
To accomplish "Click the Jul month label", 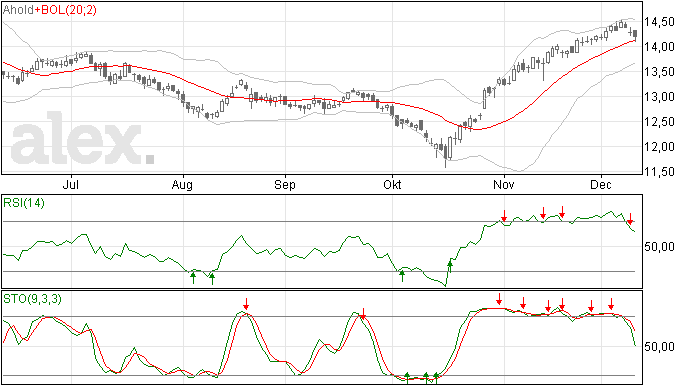I will point(71,184).
